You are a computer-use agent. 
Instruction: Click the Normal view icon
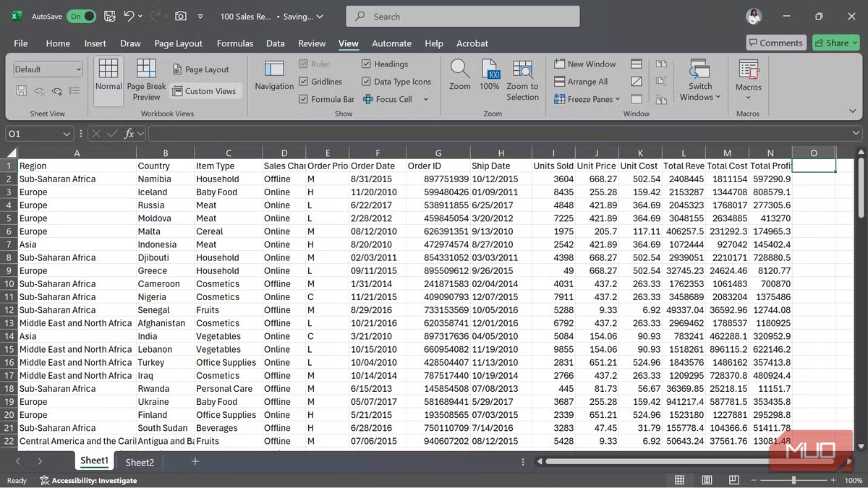click(x=109, y=76)
